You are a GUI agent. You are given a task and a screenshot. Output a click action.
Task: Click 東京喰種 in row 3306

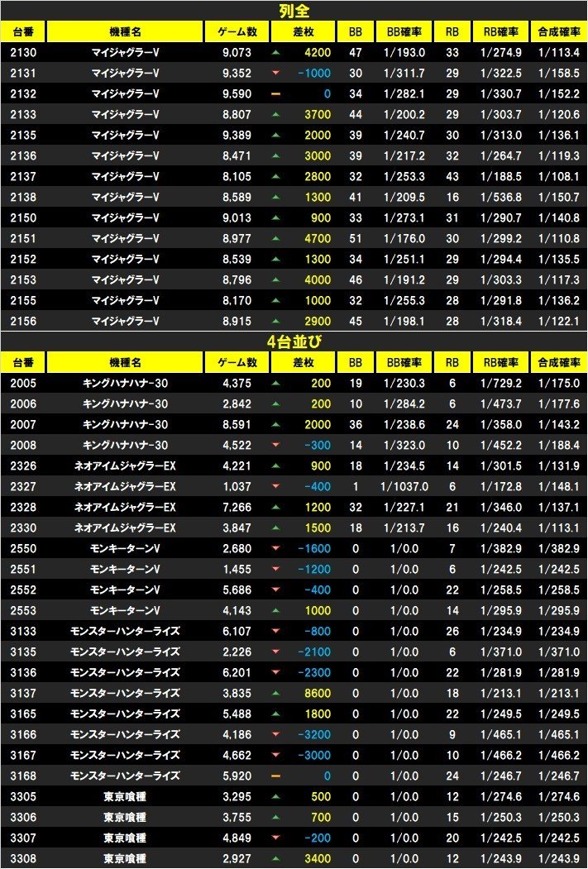125,817
